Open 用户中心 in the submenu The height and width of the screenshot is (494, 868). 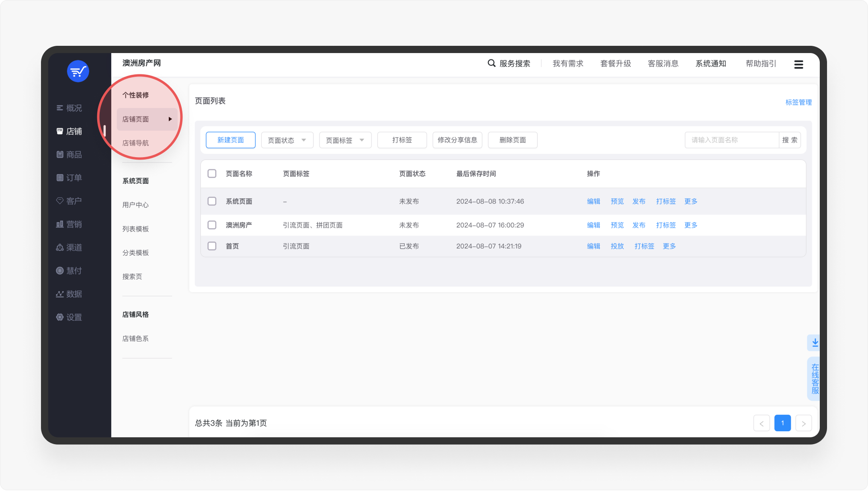[135, 205]
